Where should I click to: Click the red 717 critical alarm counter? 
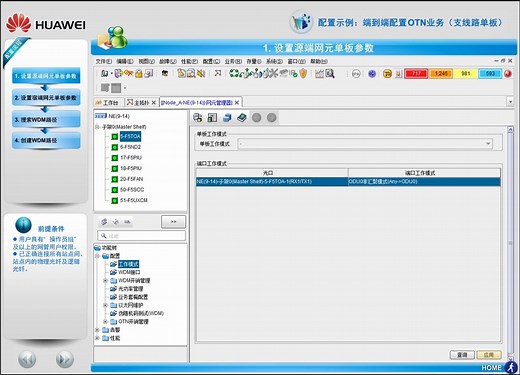coord(416,74)
